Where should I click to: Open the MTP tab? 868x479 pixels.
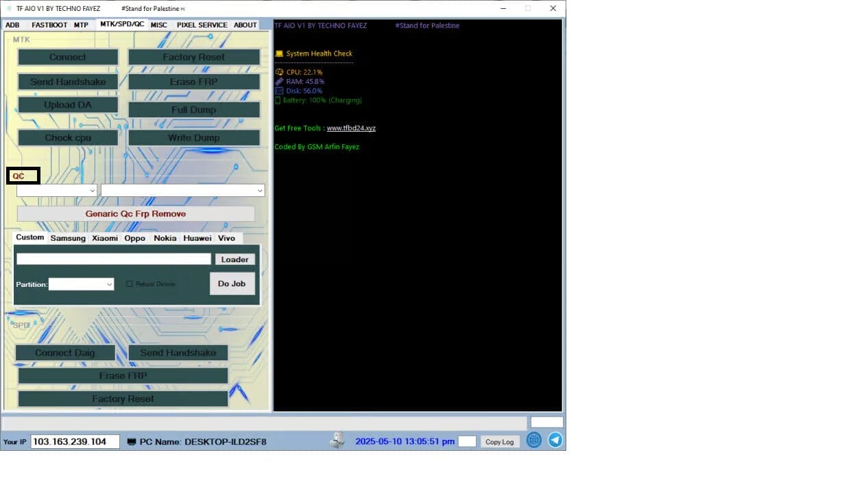pos(81,25)
